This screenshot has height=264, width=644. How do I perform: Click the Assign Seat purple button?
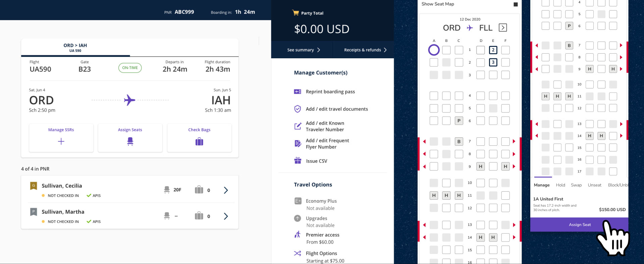(579, 224)
